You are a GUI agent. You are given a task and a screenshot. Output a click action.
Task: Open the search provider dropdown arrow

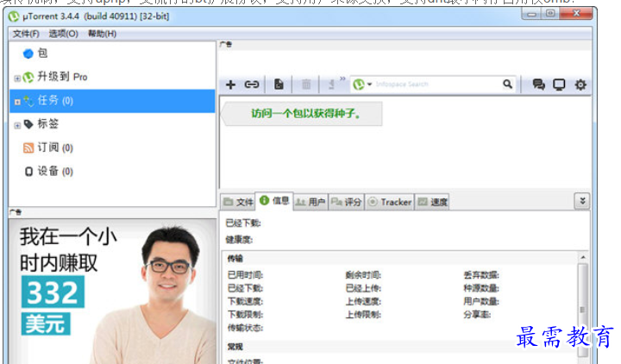[x=369, y=85]
